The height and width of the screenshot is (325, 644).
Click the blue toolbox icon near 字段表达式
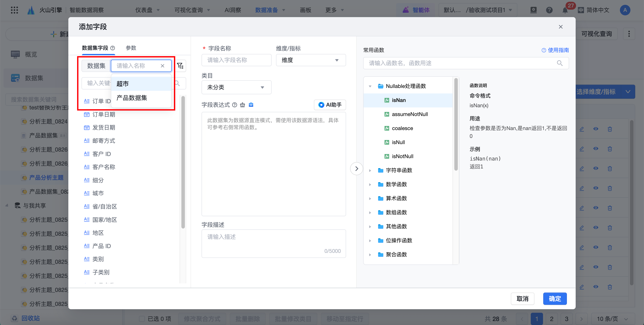[x=251, y=105]
